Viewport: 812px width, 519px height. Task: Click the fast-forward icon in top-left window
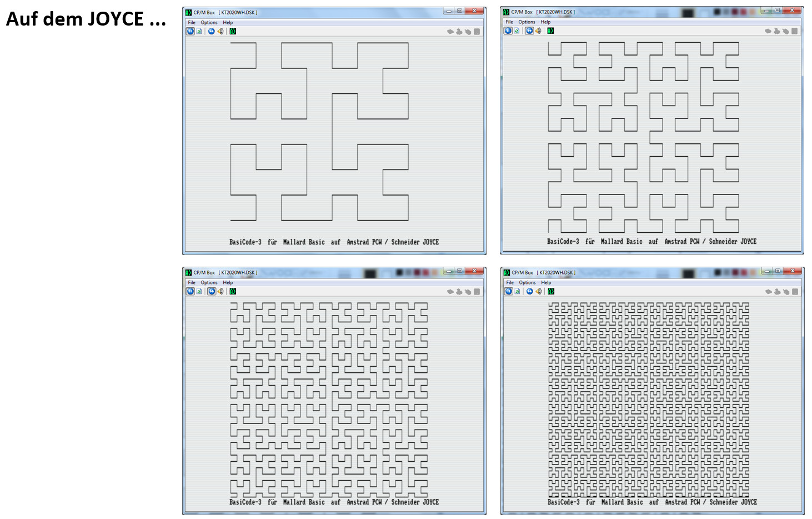(212, 31)
